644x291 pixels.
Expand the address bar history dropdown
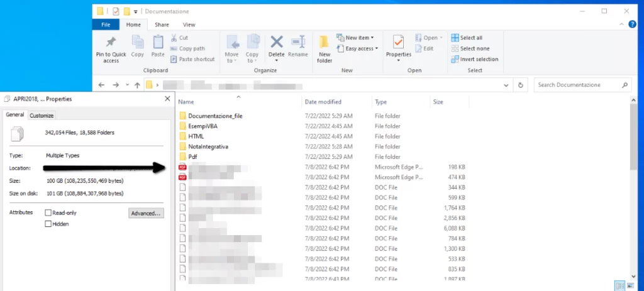pyautogui.click(x=507, y=85)
